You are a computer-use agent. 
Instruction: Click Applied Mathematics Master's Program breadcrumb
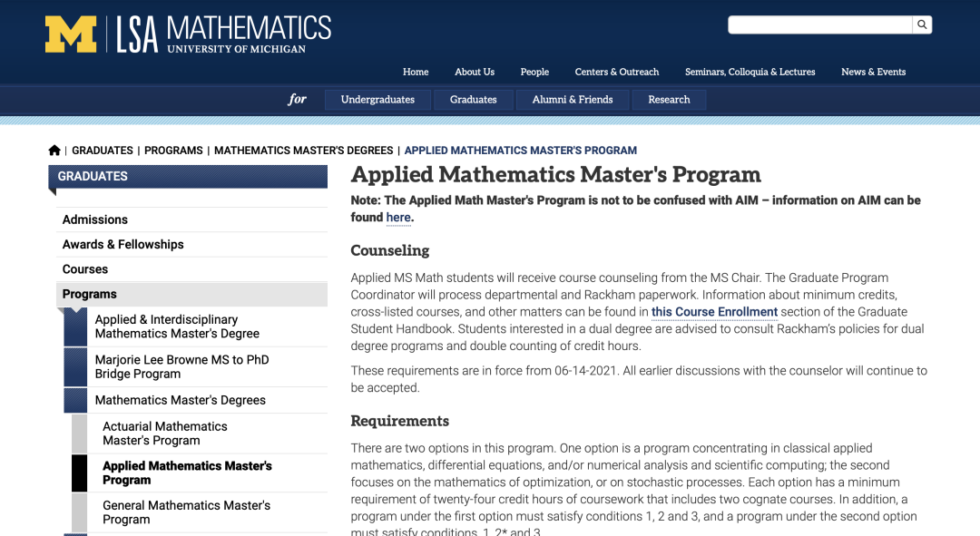521,151
